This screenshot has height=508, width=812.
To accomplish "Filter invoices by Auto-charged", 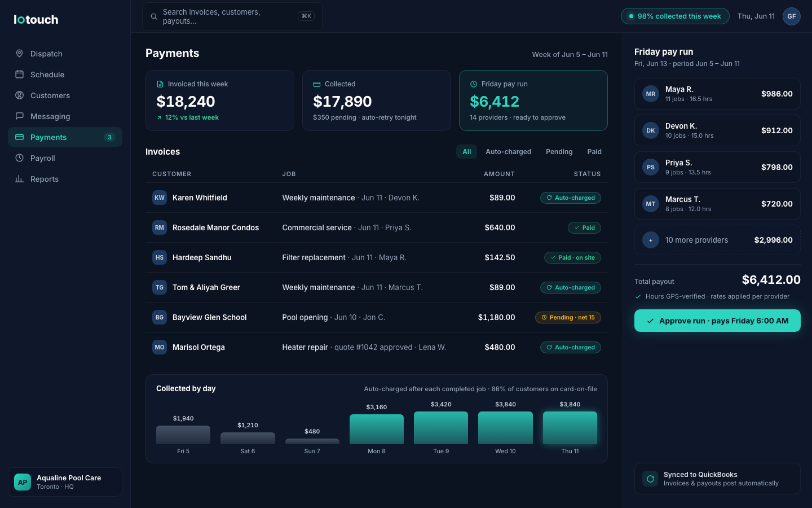I will [508, 152].
